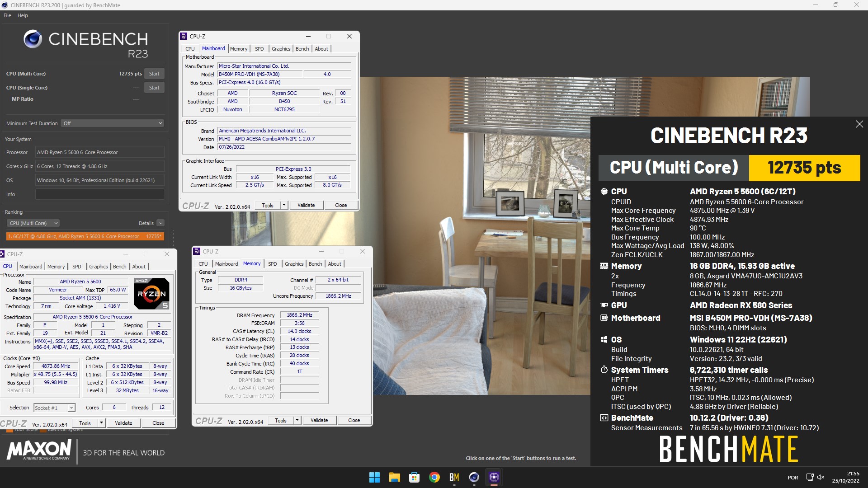The height and width of the screenshot is (488, 868).
Task: Open BenchMate taskbar icon
Action: [x=454, y=477]
